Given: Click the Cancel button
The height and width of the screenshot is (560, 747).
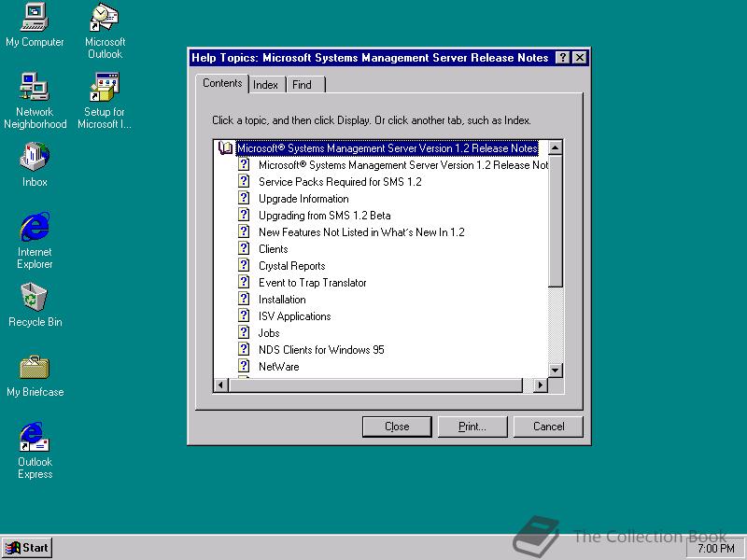Looking at the screenshot, I should tap(548, 427).
